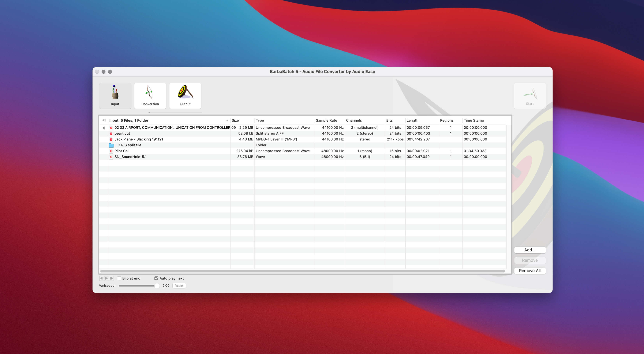Screen dimensions: 644x354
Task: Select the Jack Plane - Slacking 191121 file
Action: 139,139
